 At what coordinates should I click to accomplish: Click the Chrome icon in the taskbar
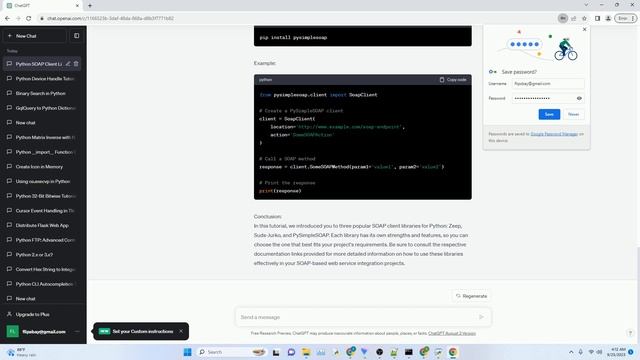tap(453, 352)
